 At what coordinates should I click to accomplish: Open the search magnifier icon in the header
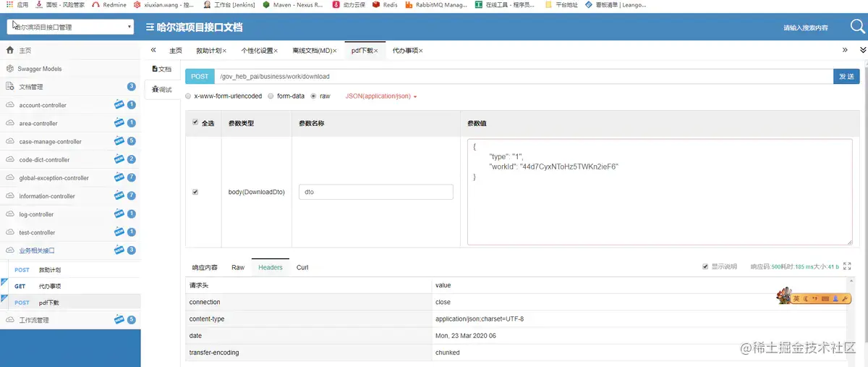coord(857,27)
